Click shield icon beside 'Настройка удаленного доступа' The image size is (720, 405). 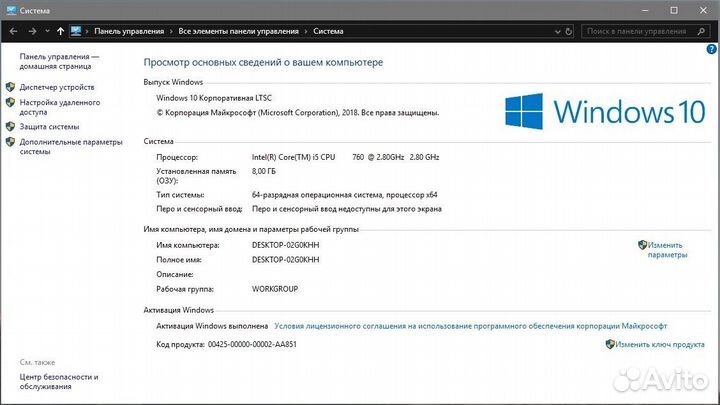11,102
